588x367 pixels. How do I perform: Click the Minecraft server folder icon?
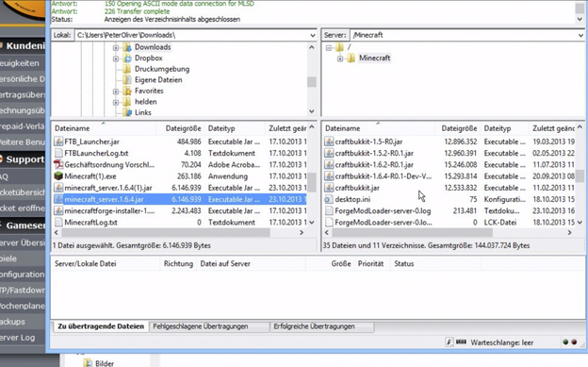[351, 58]
